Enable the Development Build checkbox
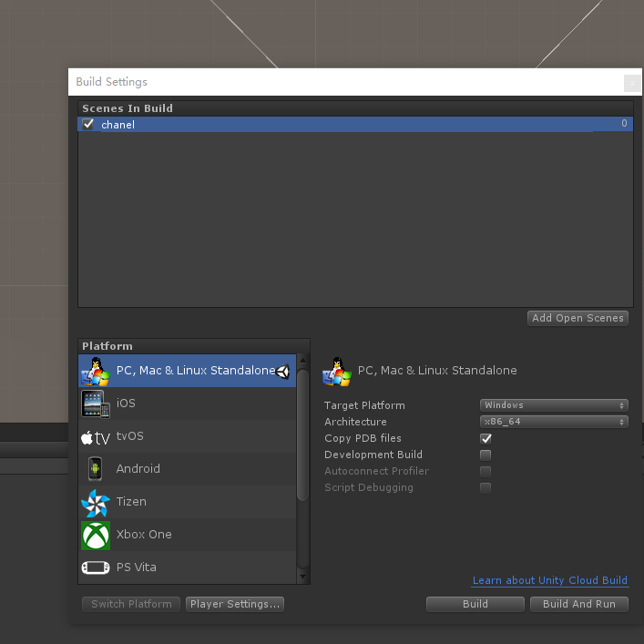 coord(486,455)
